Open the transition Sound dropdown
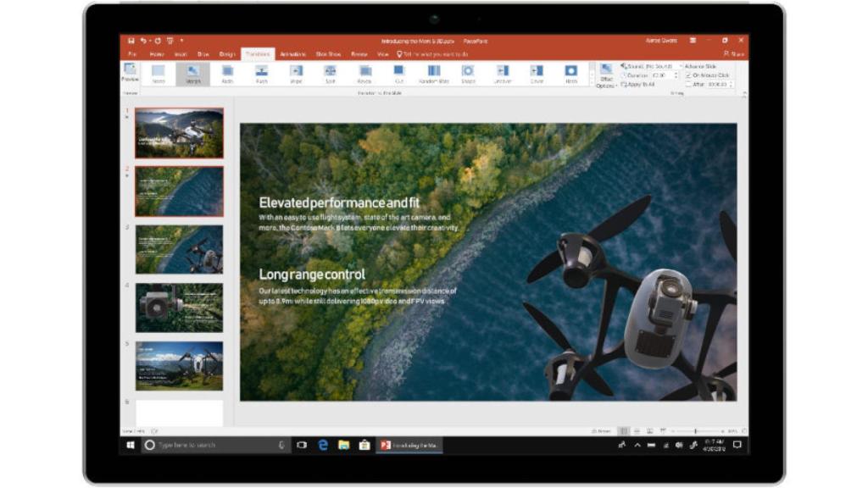The height and width of the screenshot is (488, 868). click(x=653, y=64)
